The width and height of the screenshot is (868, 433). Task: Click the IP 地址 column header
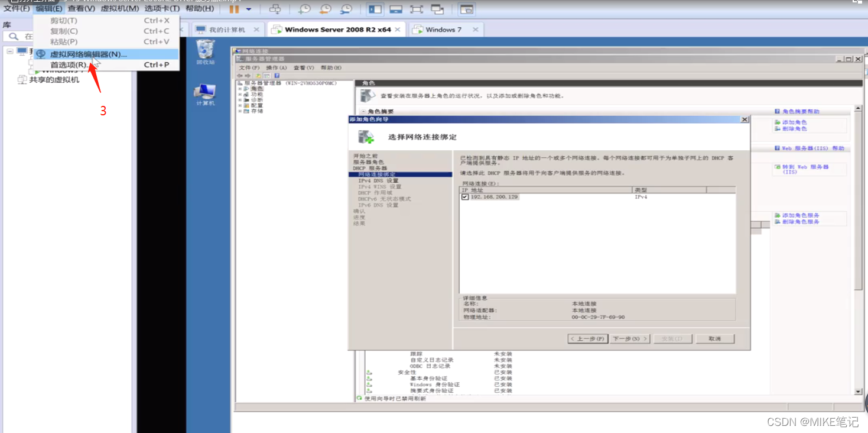546,190
